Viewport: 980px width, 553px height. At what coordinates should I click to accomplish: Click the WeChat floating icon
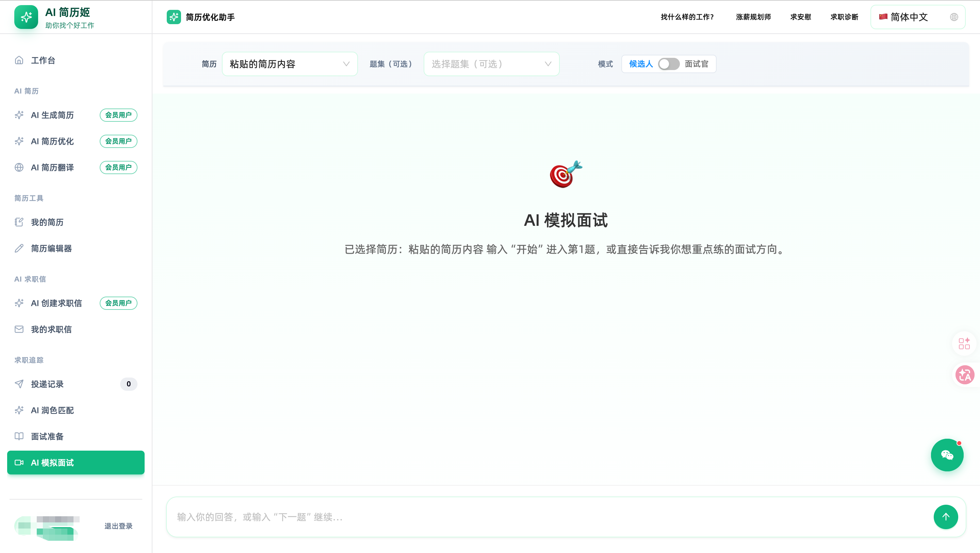947,455
